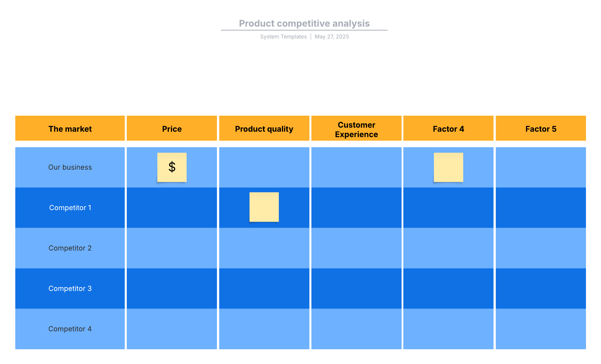The width and height of the screenshot is (601, 364).
Task: Select The market header cell
Action: coord(70,128)
